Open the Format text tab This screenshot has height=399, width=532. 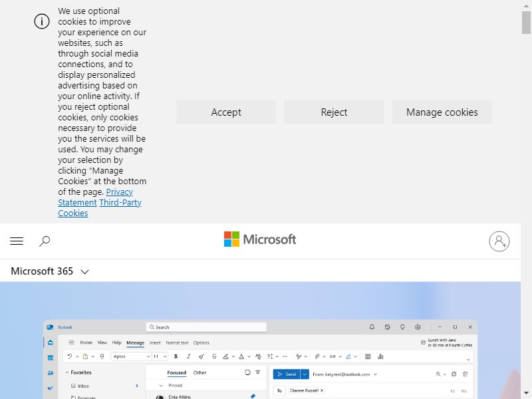tap(177, 342)
